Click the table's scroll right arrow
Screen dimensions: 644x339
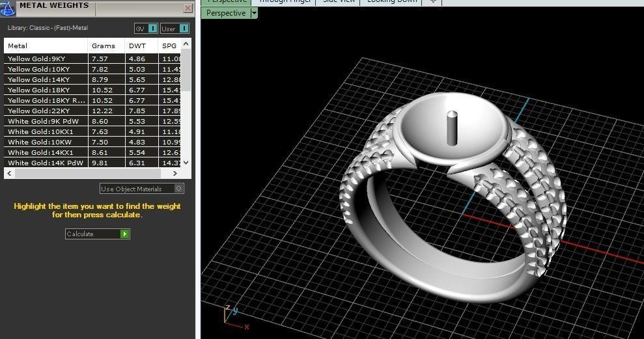175,173
